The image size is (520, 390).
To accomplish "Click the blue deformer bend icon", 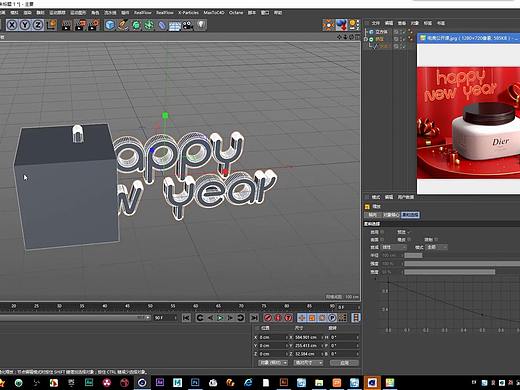I will click(x=162, y=25).
